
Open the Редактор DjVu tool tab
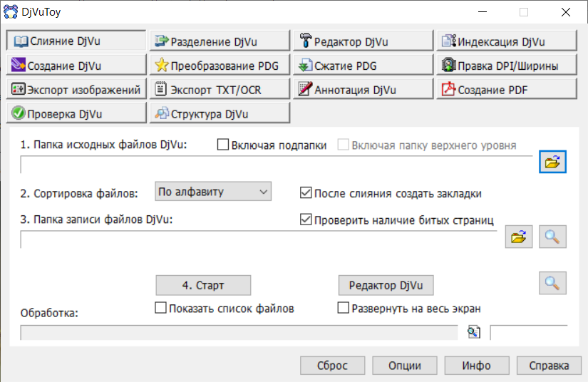coord(363,41)
